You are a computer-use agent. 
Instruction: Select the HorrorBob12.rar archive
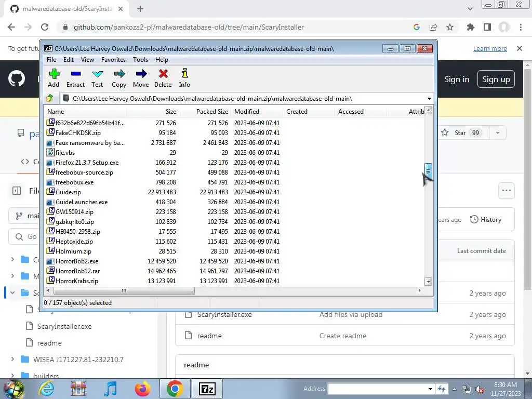(78, 271)
